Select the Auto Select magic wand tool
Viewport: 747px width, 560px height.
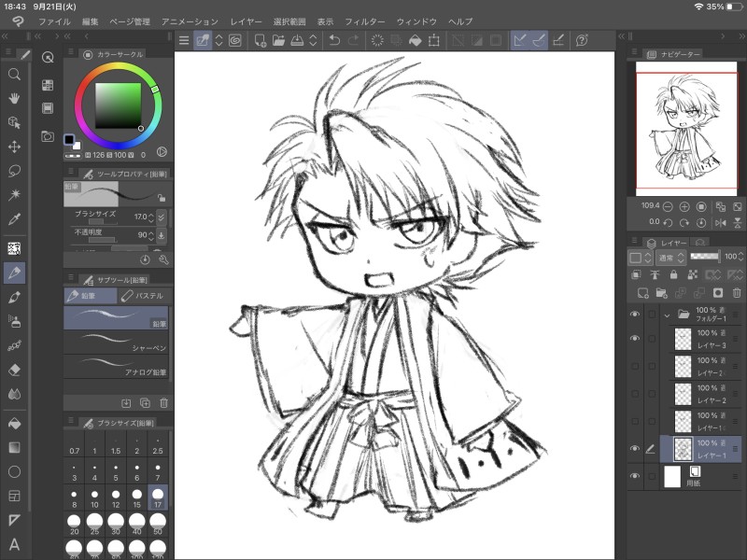pyautogui.click(x=14, y=195)
